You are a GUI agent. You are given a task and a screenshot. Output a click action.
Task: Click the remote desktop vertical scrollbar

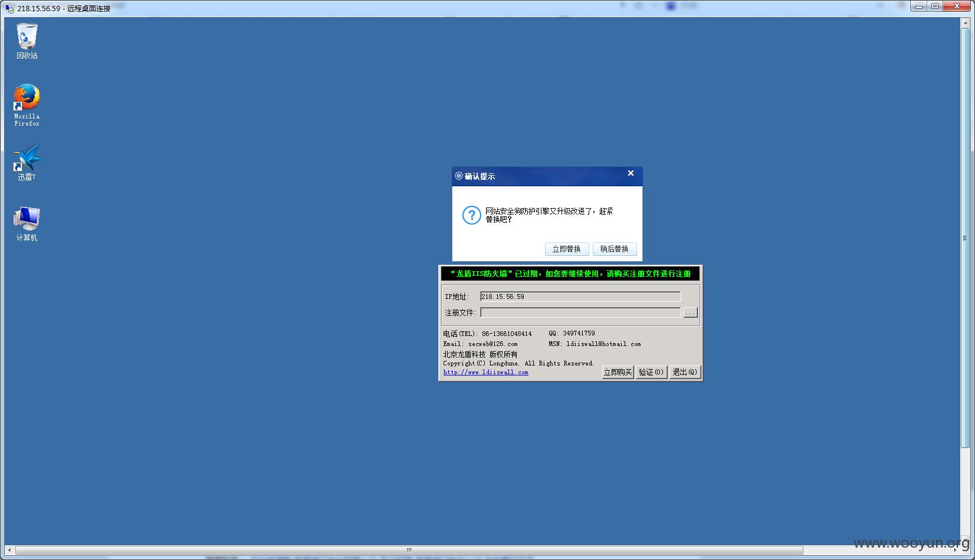click(x=965, y=238)
